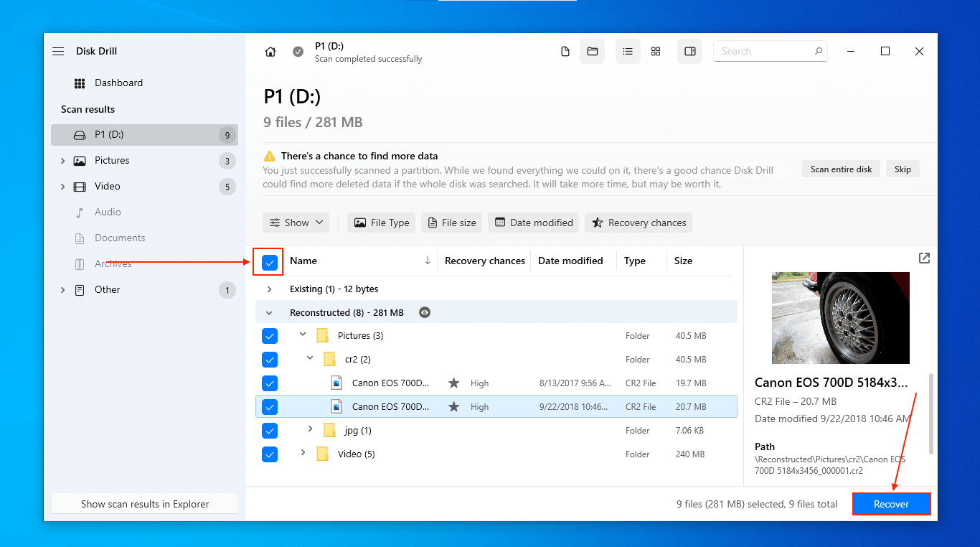This screenshot has height=547, width=980.
Task: Switch to file view document icon
Action: pos(565,52)
